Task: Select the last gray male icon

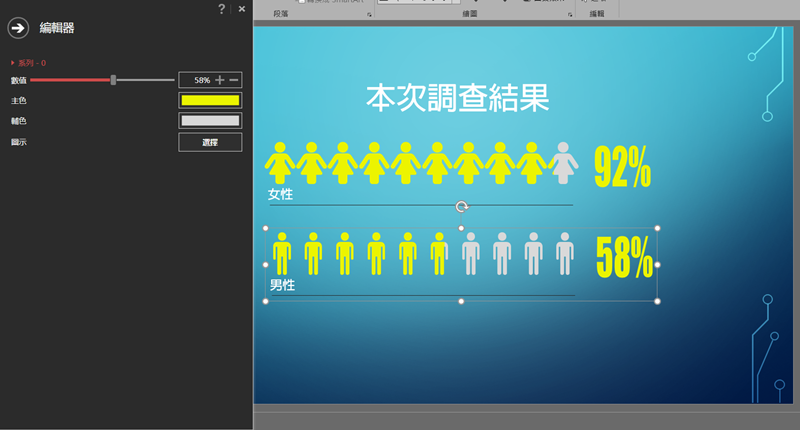Action: 566,254
